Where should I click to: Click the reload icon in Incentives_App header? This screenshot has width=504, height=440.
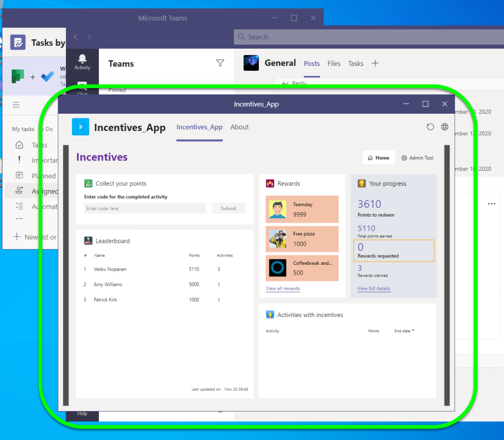point(430,127)
